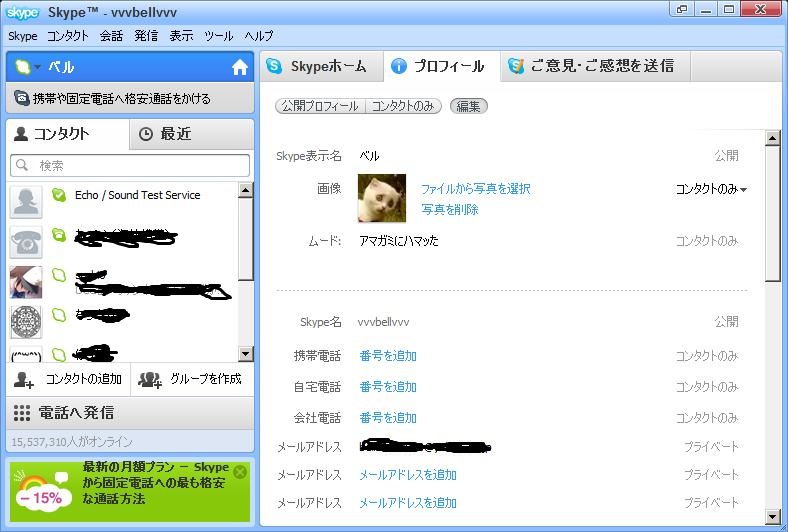This screenshot has height=532, width=788.
Task: Open the コンタクト menu
Action: pyautogui.click(x=68, y=36)
